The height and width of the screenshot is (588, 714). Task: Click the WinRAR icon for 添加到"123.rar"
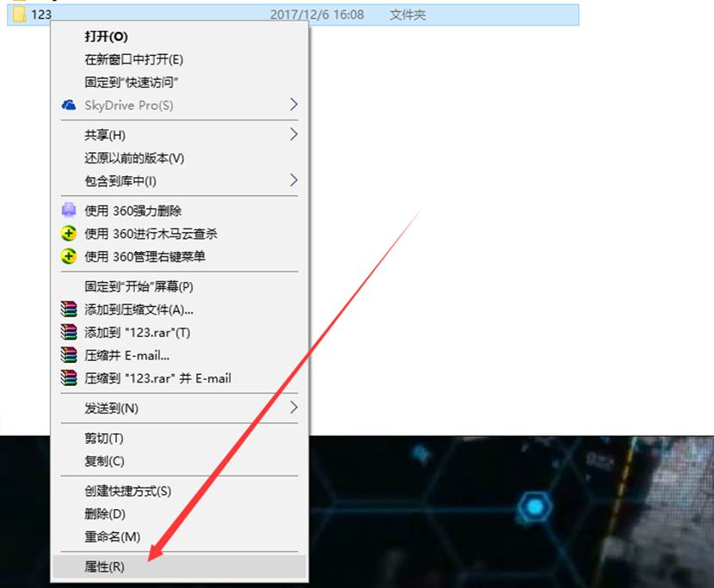[x=70, y=331]
